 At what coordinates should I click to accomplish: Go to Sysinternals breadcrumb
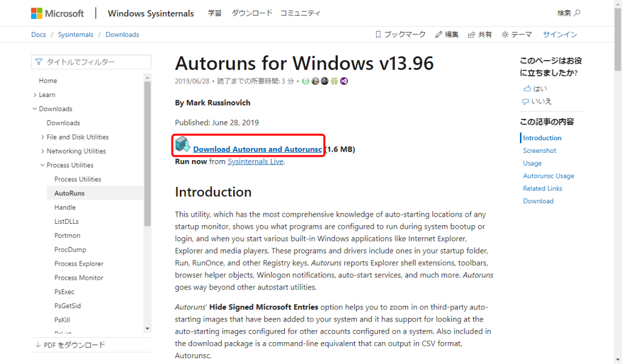pyautogui.click(x=75, y=35)
